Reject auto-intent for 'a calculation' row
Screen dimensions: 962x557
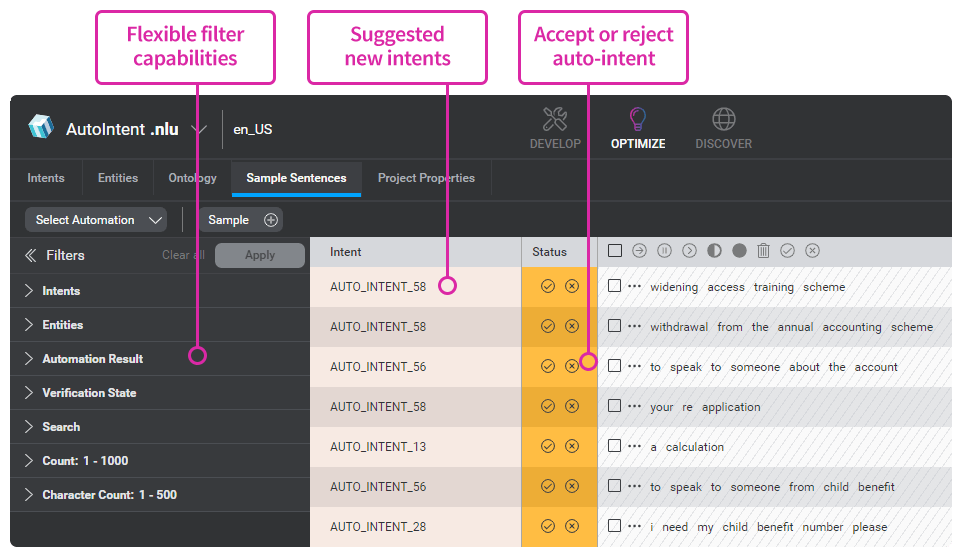point(572,446)
